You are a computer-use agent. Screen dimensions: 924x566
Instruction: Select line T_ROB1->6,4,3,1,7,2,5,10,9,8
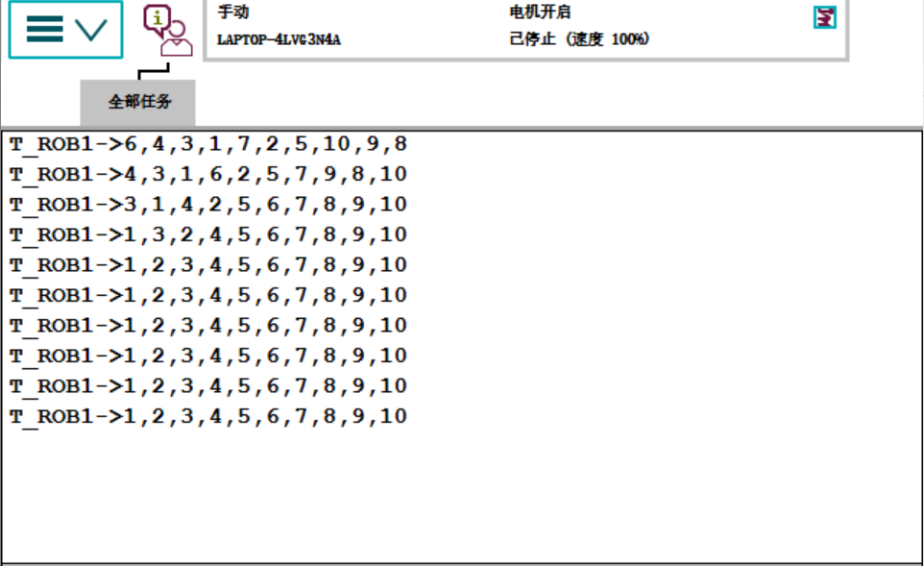208,144
